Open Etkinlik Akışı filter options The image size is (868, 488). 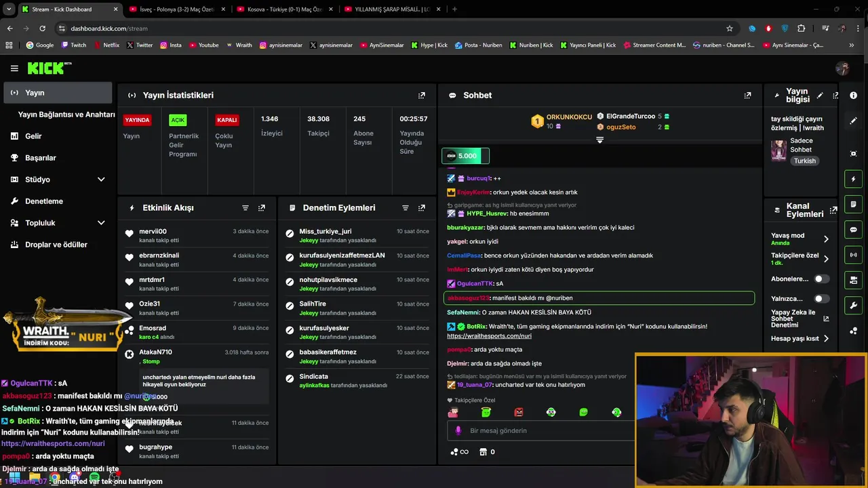point(245,208)
